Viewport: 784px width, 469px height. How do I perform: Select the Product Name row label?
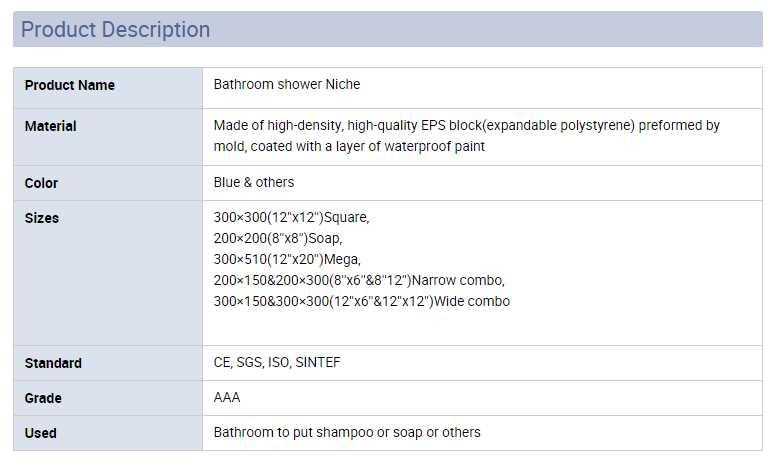(x=69, y=86)
